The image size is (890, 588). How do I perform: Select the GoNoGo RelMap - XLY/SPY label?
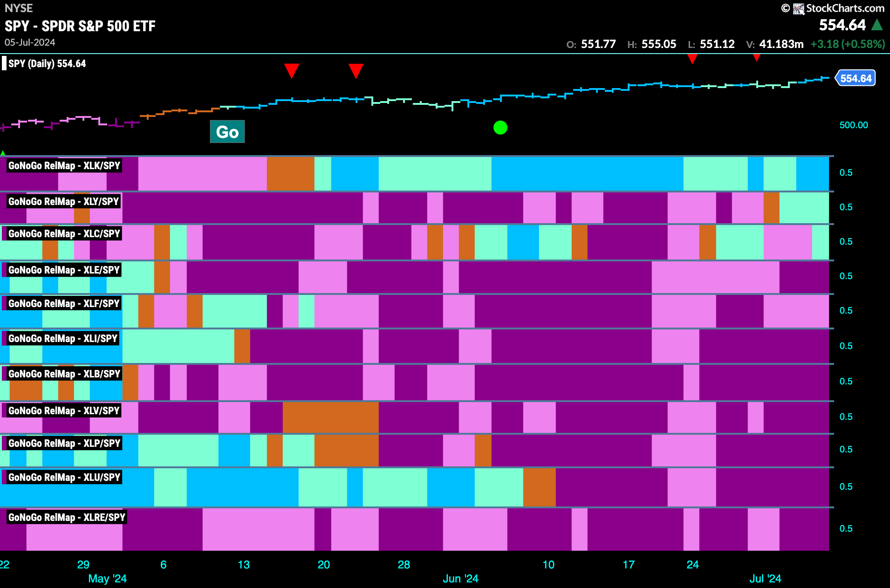click(64, 201)
